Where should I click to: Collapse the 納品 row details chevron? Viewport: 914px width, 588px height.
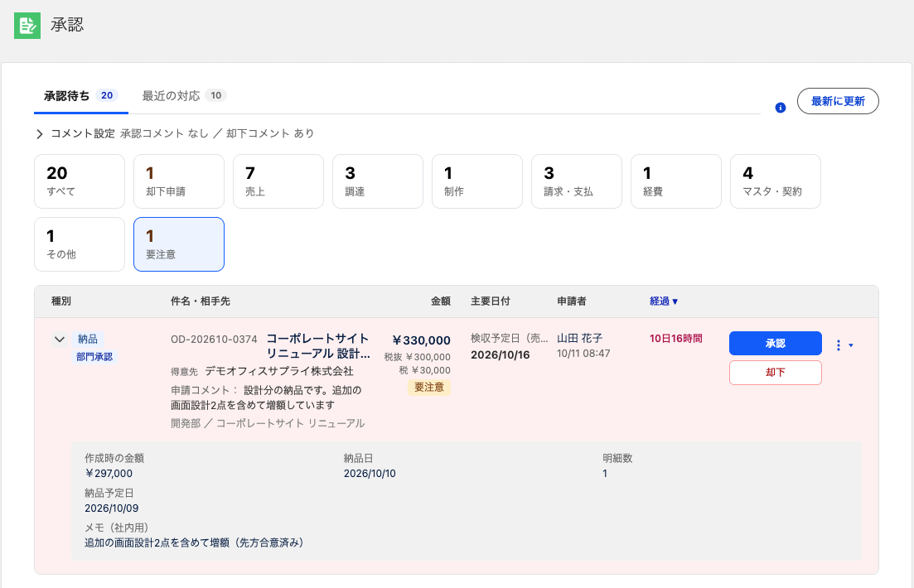tap(60, 340)
